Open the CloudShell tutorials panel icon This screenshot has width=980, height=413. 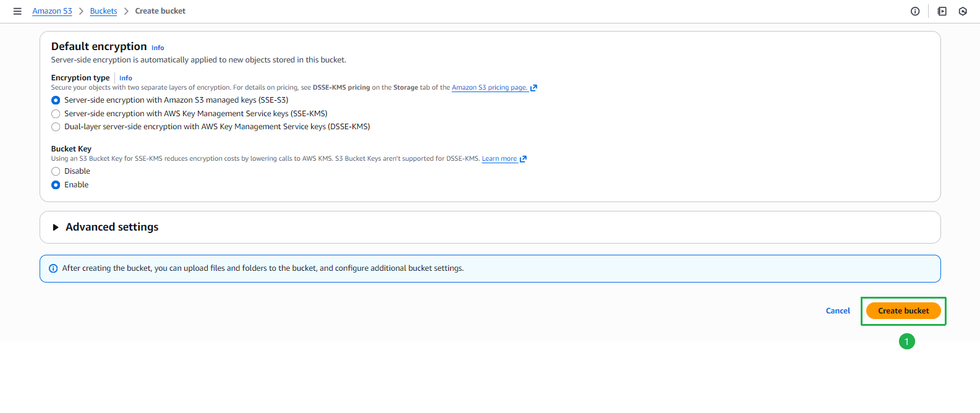click(942, 11)
